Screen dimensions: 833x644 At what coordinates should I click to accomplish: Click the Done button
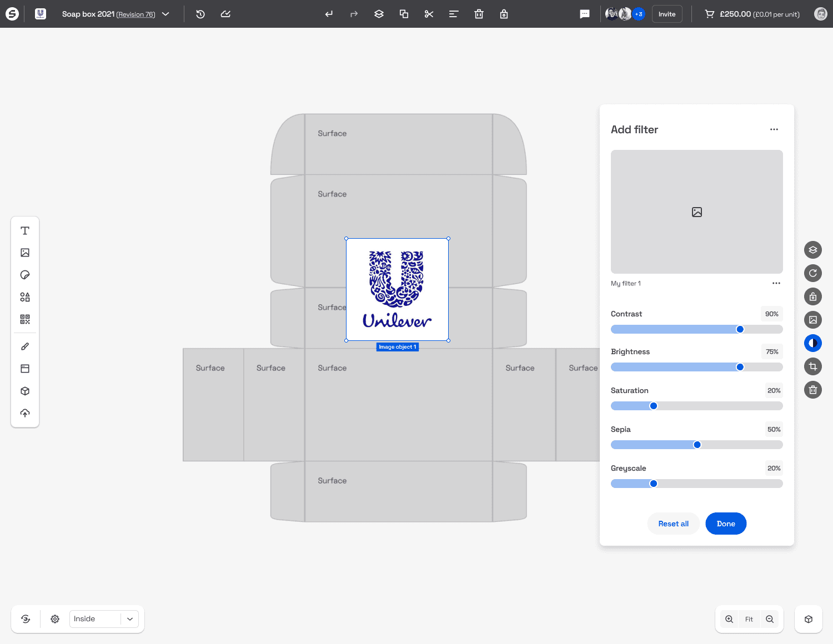[x=726, y=524]
